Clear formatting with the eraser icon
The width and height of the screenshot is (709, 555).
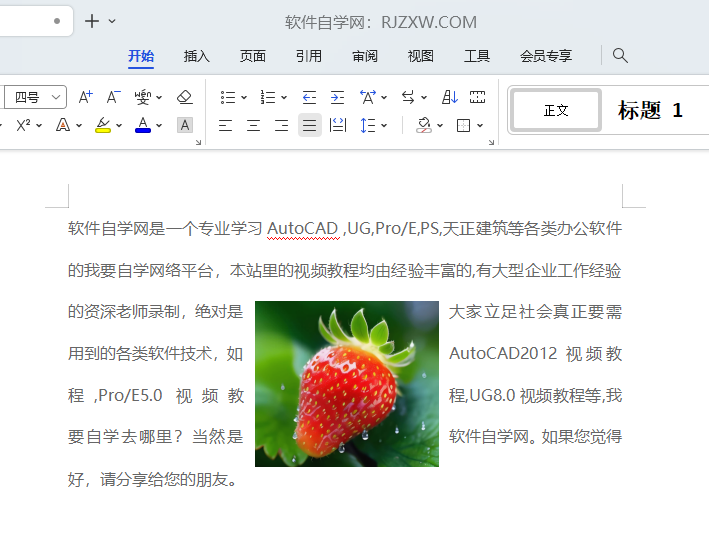tap(184, 97)
